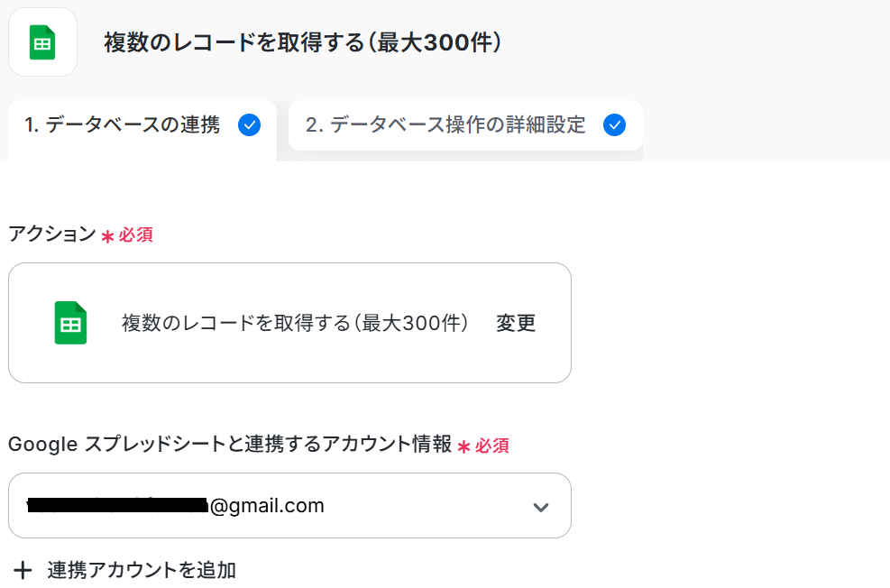Select the action name text inside the action card
Image resolution: width=890 pixels, height=588 pixels.
(295, 323)
